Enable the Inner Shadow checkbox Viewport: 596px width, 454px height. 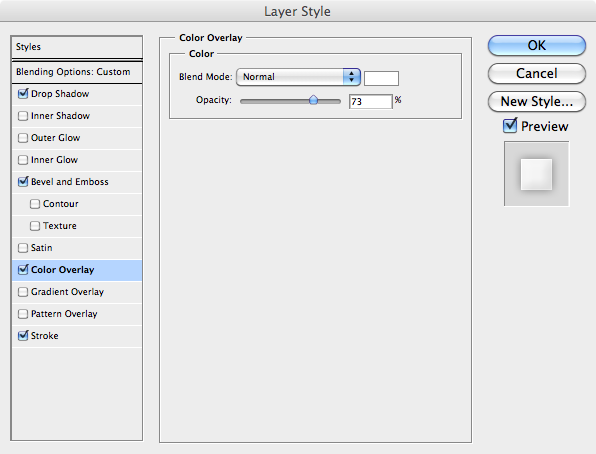pyautogui.click(x=23, y=116)
